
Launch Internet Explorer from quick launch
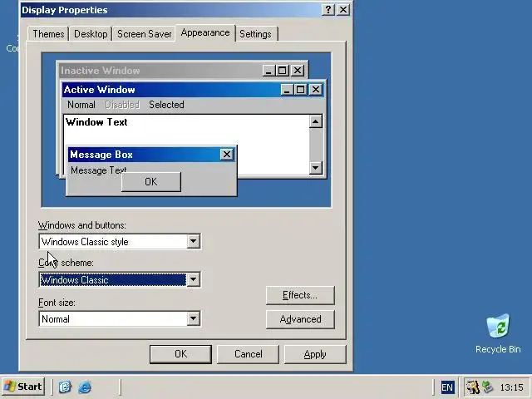click(x=85, y=387)
